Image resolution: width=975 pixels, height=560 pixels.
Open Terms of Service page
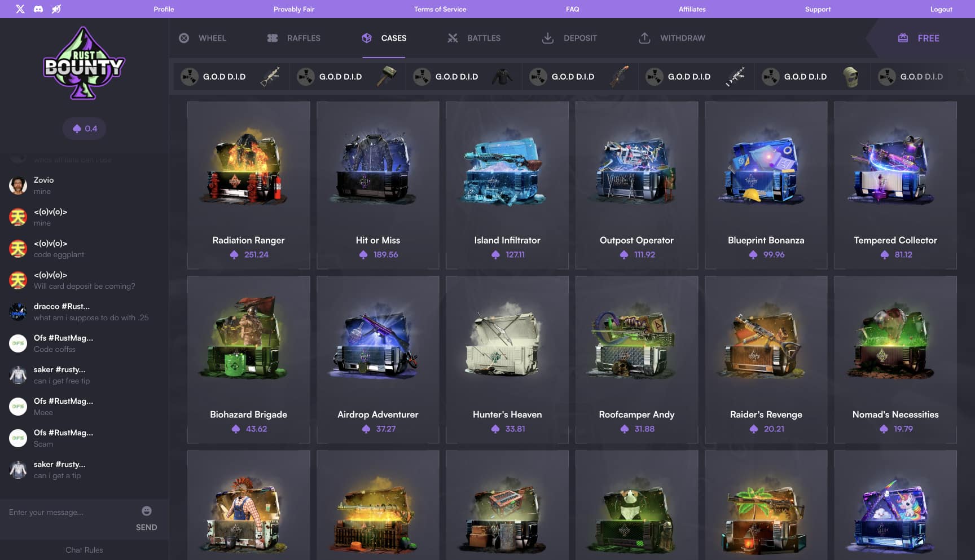point(440,9)
